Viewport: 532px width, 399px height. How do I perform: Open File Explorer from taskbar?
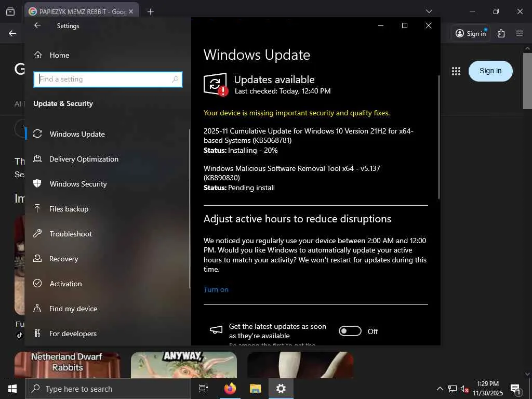256,389
